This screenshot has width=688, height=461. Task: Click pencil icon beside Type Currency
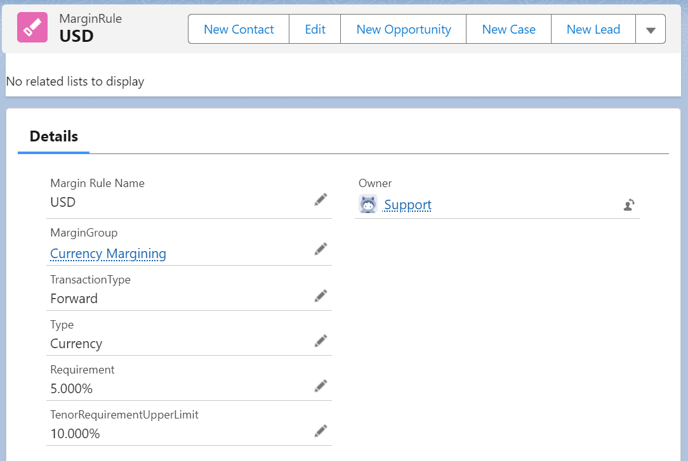(320, 341)
